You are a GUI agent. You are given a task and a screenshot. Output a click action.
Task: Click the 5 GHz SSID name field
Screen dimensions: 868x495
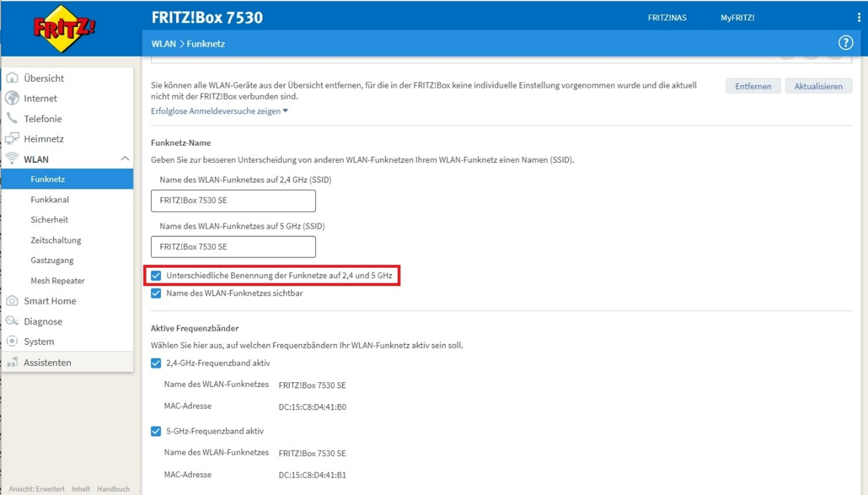(x=233, y=247)
